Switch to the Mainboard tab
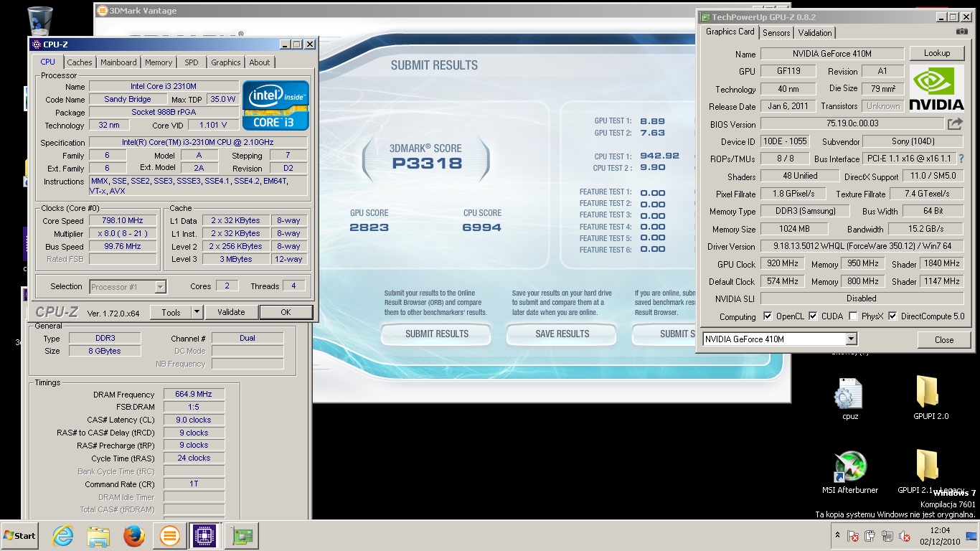The width and height of the screenshot is (980, 551). point(118,62)
